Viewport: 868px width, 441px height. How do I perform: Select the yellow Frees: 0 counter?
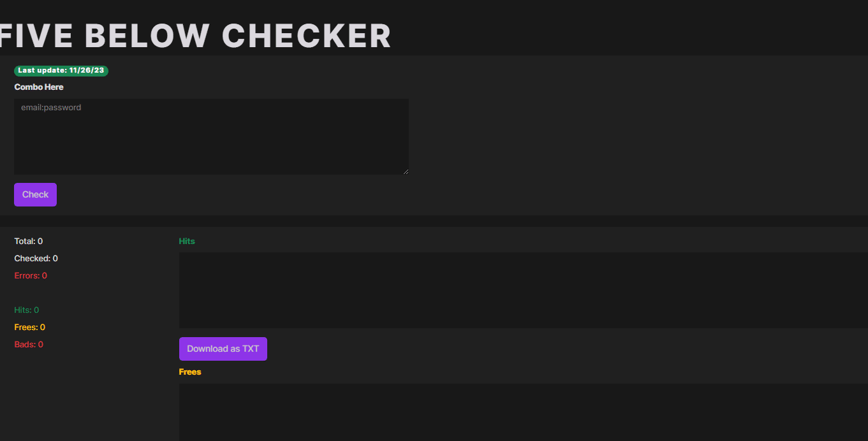point(30,327)
